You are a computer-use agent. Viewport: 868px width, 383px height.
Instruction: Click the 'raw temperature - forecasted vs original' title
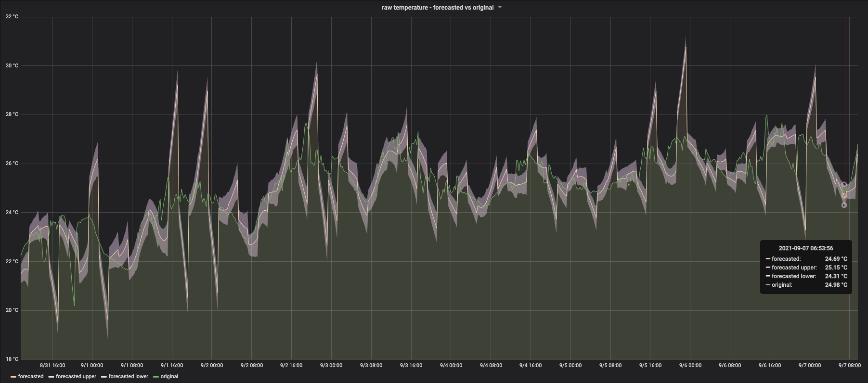[x=438, y=7]
